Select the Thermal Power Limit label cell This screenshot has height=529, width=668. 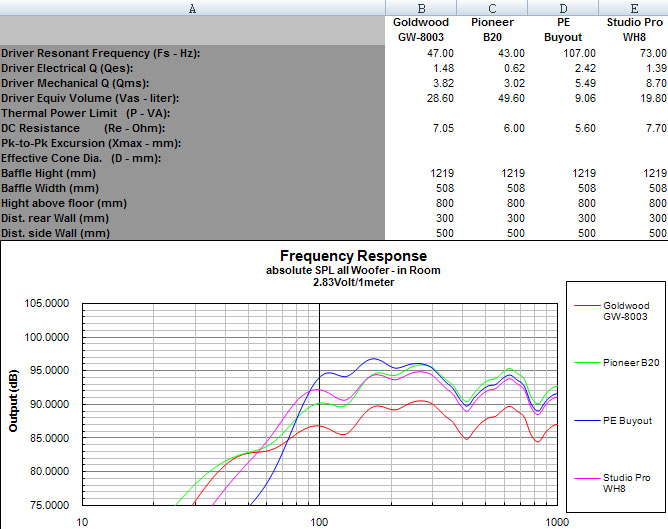tap(192, 113)
